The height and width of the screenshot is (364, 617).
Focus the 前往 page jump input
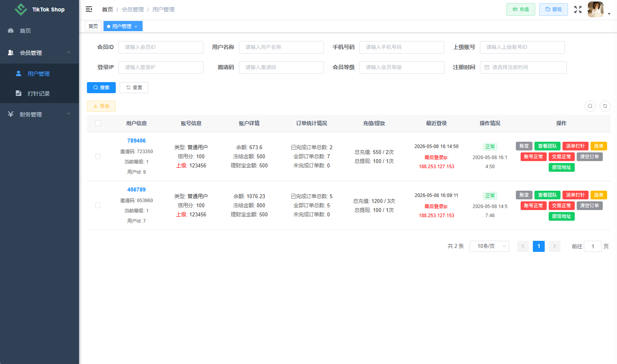(593, 246)
